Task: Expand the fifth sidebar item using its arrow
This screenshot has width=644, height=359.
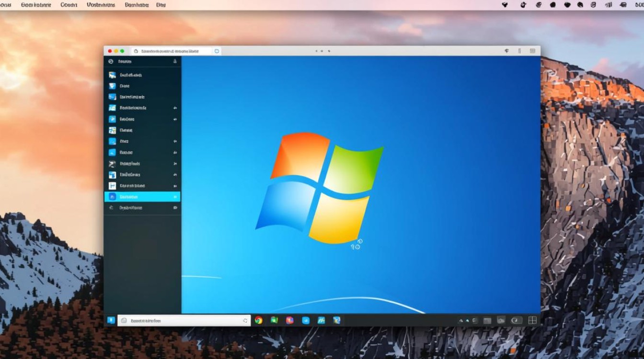Action: [175, 119]
